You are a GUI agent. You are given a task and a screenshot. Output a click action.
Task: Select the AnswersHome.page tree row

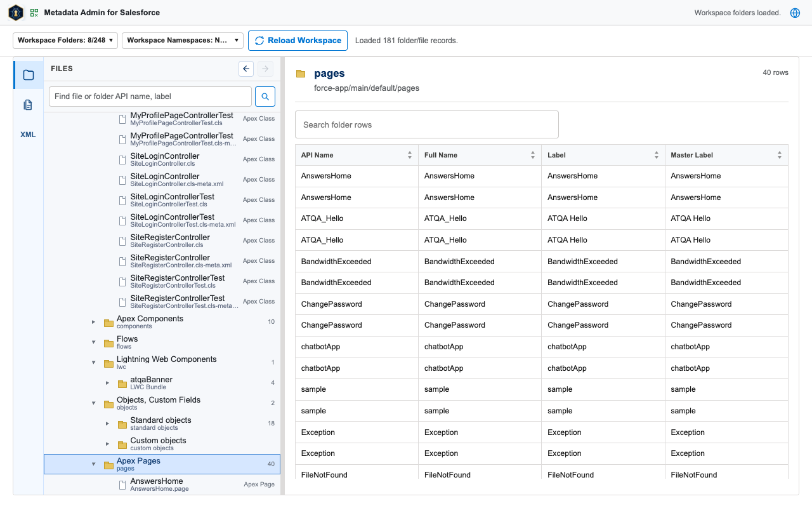(162, 485)
